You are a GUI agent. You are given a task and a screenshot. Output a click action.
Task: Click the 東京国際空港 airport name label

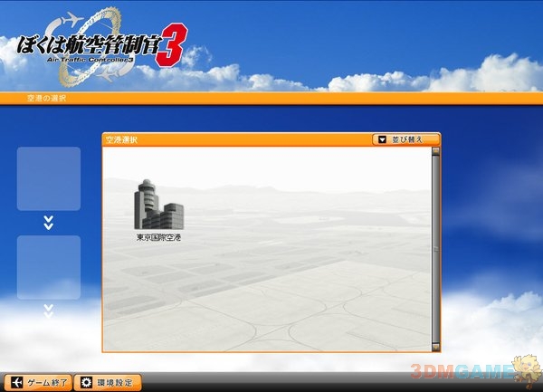(158, 237)
